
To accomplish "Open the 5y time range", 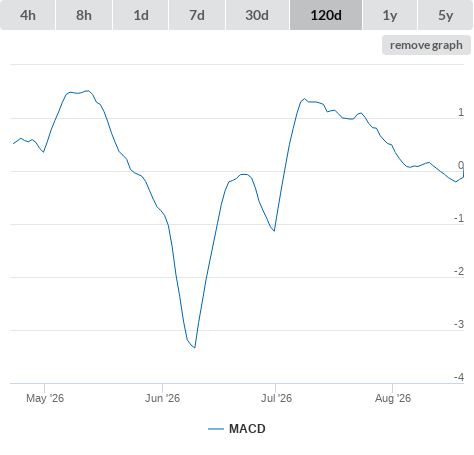I will pos(446,15).
